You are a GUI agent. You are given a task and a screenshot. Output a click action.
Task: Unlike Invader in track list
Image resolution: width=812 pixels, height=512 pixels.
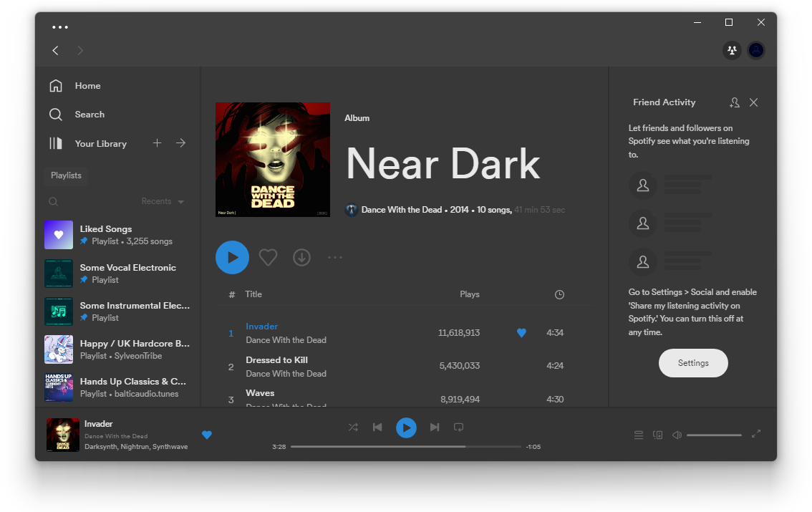pyautogui.click(x=521, y=333)
